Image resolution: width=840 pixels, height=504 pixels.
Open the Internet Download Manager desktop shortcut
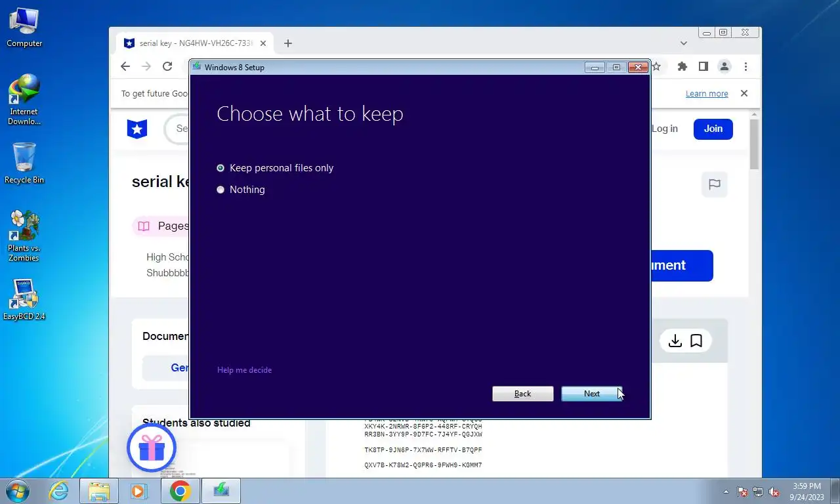[x=24, y=100]
